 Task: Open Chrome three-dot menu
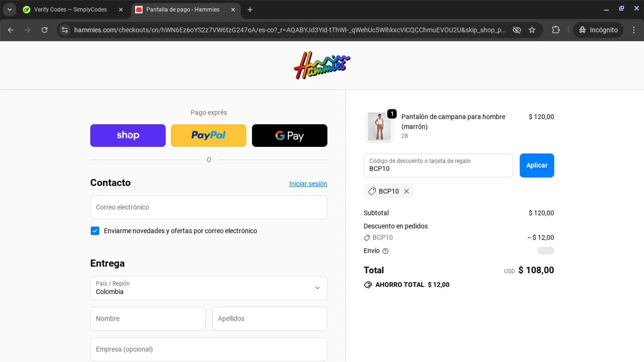(634, 30)
